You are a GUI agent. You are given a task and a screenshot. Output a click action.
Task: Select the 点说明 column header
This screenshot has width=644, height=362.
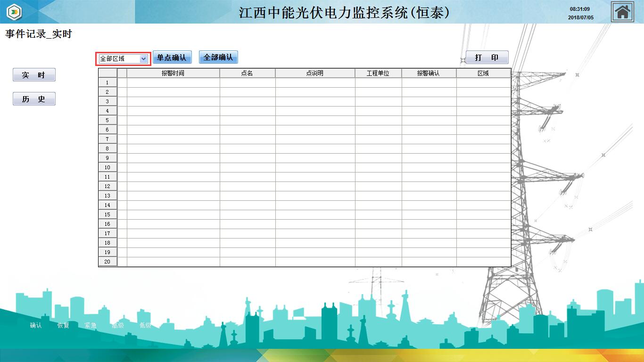pos(315,73)
